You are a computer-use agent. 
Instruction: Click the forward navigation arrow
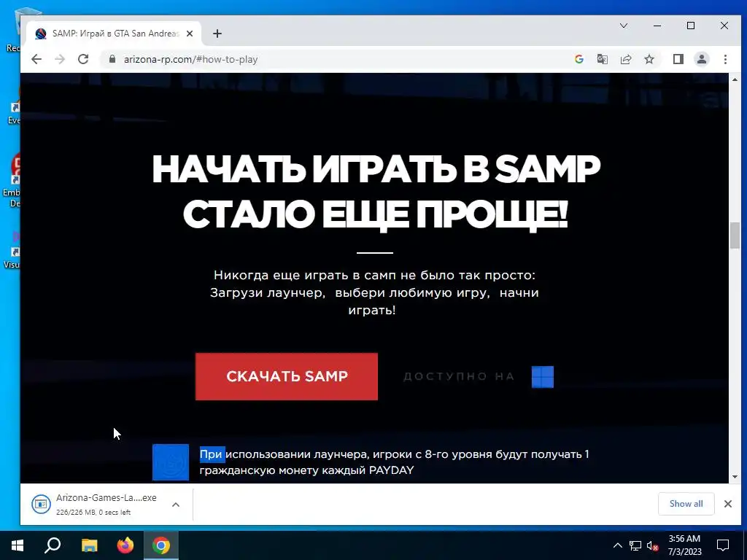pos(60,59)
